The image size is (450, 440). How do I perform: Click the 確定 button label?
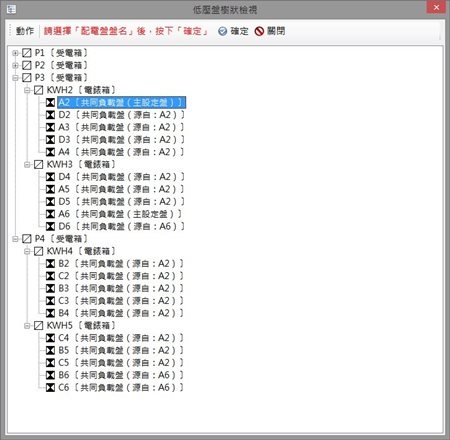tap(239, 31)
